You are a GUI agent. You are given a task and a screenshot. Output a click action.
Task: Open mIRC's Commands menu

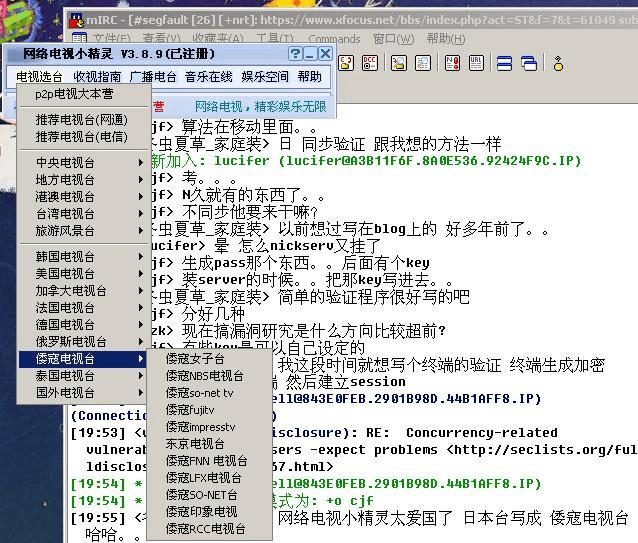(x=334, y=39)
